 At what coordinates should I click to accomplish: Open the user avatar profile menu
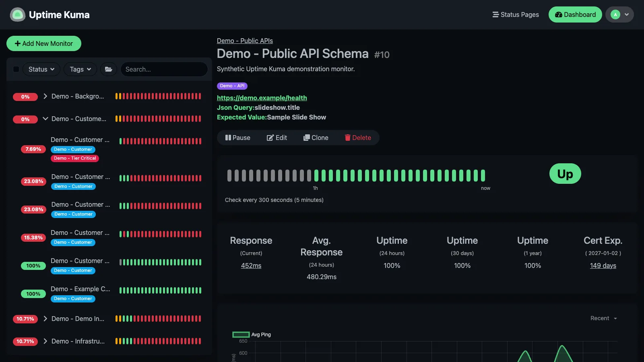tap(619, 14)
